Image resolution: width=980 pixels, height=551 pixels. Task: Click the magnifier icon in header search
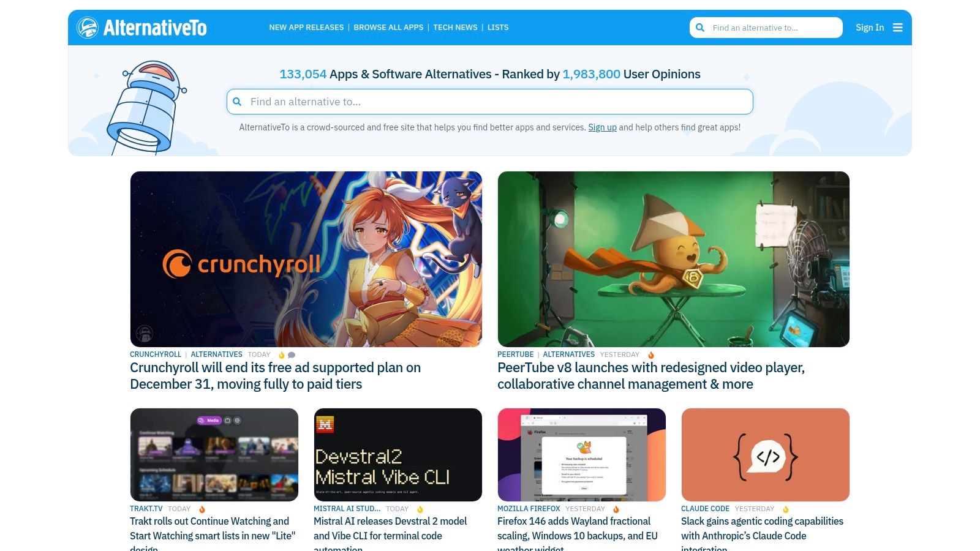point(700,28)
